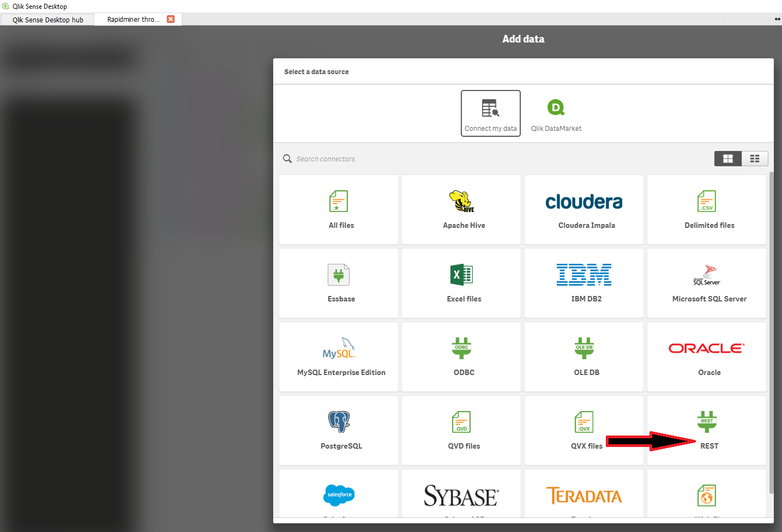Click the connector list scrollbar
The height and width of the screenshot is (532, 782).
coord(771,332)
